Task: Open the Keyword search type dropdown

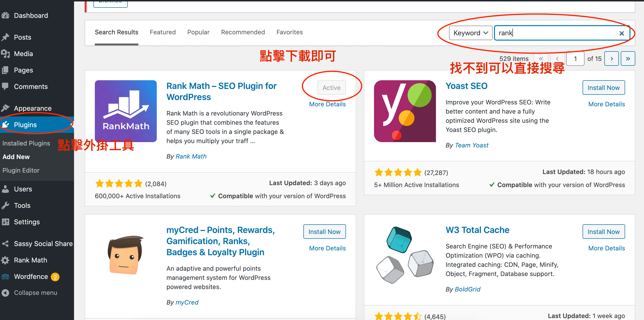Action: 470,33
